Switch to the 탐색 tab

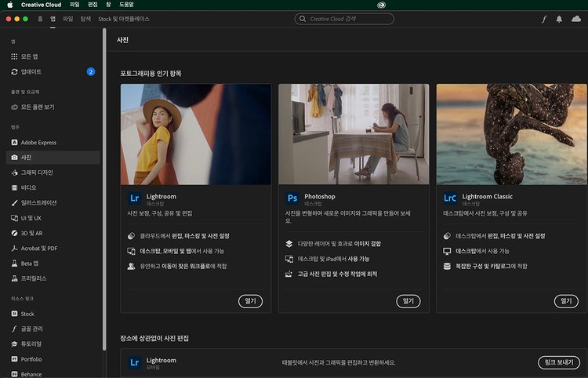tap(85, 18)
